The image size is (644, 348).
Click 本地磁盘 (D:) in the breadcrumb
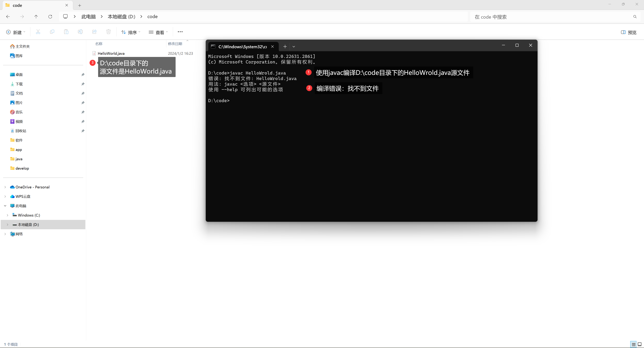(121, 16)
